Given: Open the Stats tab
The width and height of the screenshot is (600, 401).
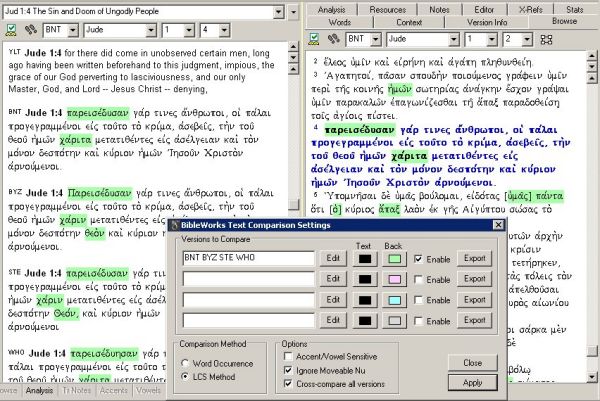Looking at the screenshot, I should pyautogui.click(x=574, y=10).
